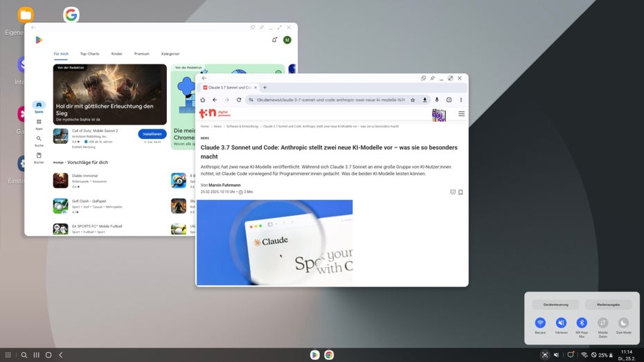Bookmark page with the star icon
The height and width of the screenshot is (362, 644).
(x=413, y=100)
